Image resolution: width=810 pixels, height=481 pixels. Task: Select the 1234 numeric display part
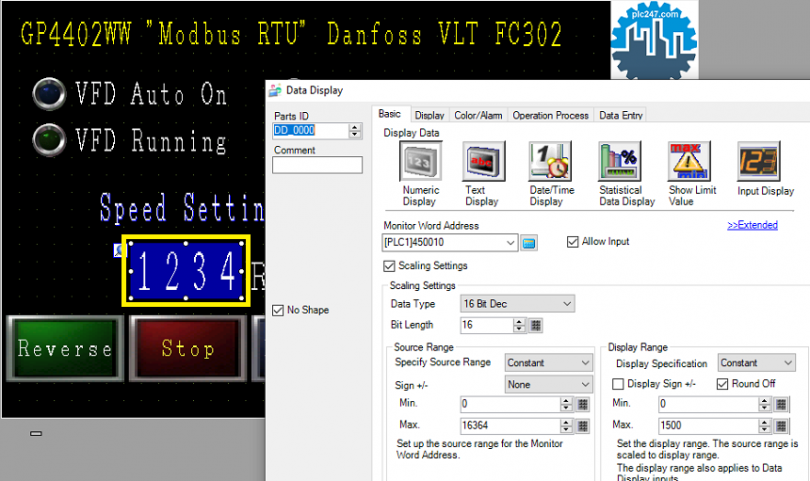tap(186, 271)
